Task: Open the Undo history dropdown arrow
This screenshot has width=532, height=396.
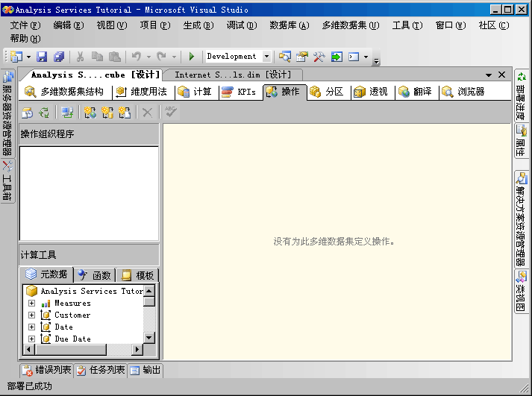Action: click(x=148, y=57)
